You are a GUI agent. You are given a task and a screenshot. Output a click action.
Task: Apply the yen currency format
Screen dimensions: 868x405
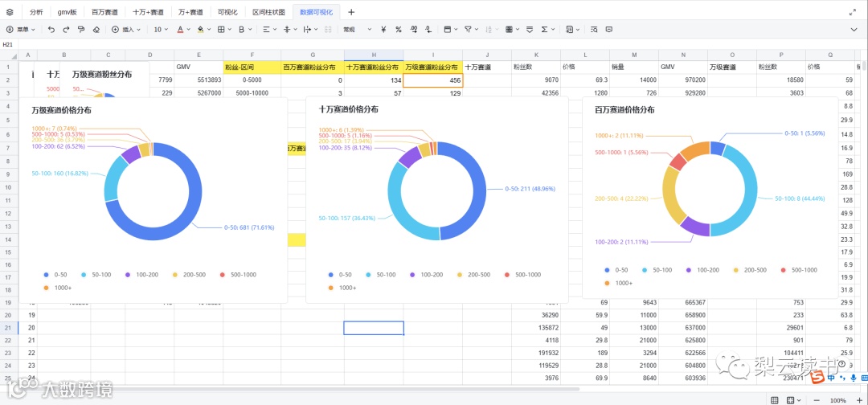pyautogui.click(x=383, y=29)
